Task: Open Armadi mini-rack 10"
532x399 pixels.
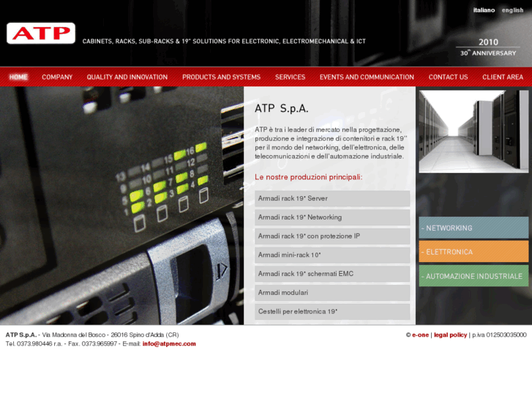Action: pyautogui.click(x=332, y=255)
